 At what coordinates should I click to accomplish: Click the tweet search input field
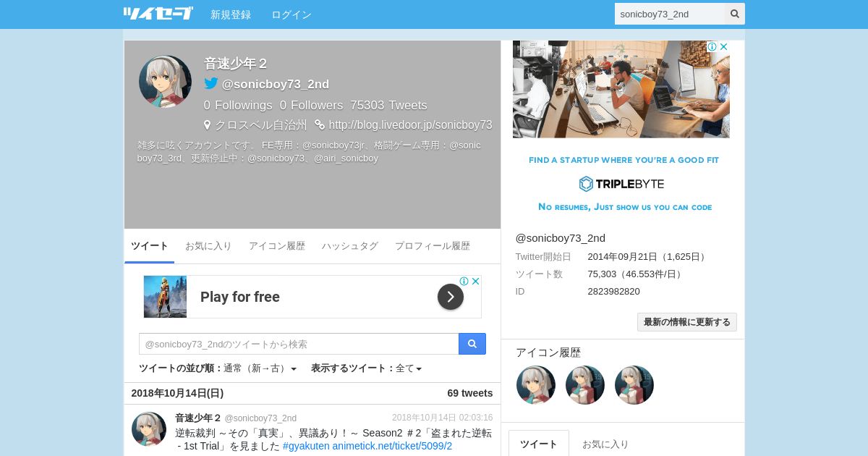tap(299, 344)
